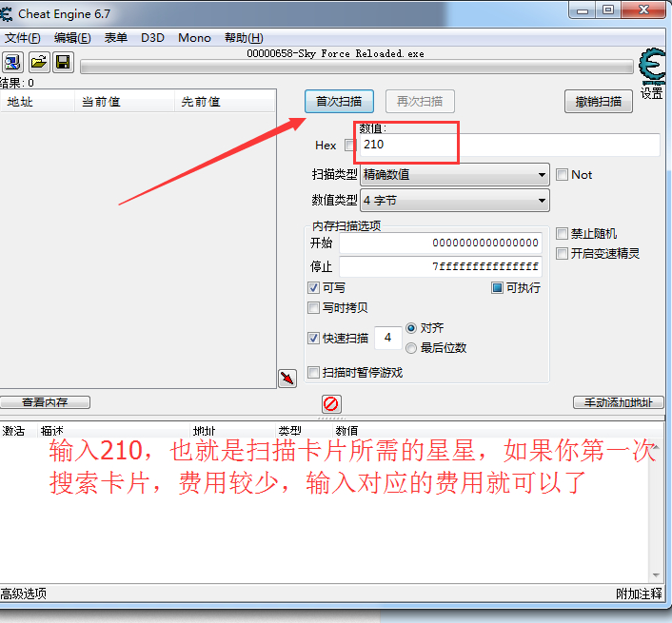
Task: Click the 数值 input field
Action: pyautogui.click(x=509, y=145)
